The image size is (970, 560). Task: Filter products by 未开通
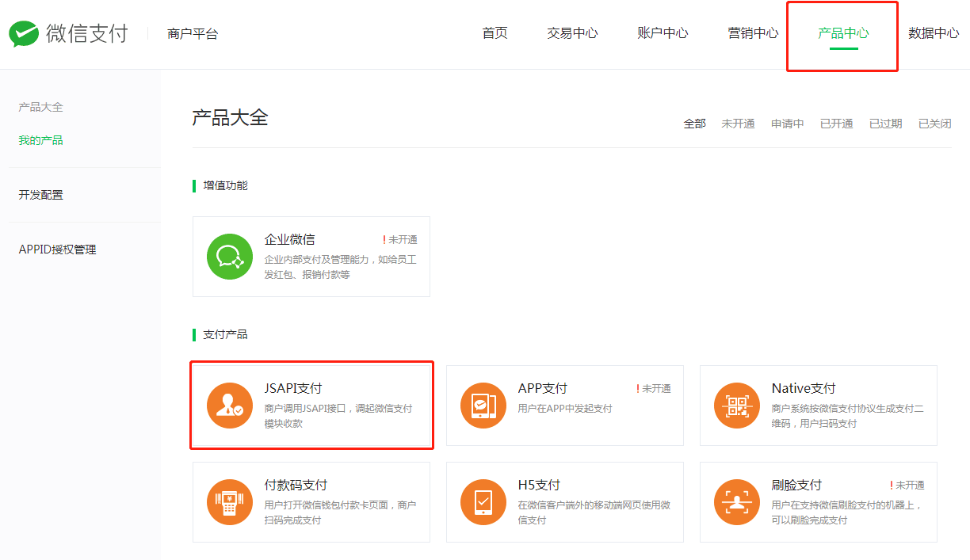click(738, 124)
